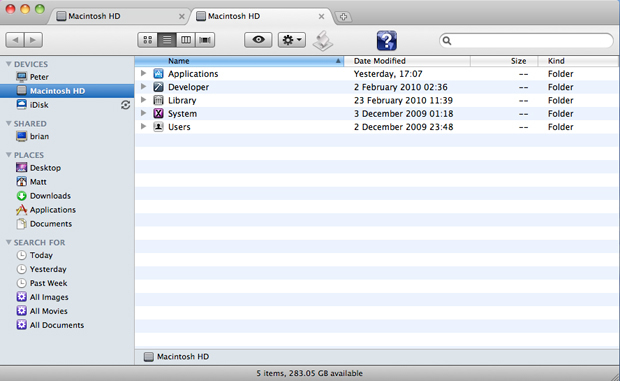
Task: Click the Applications folder icon in list
Action: [x=158, y=74]
